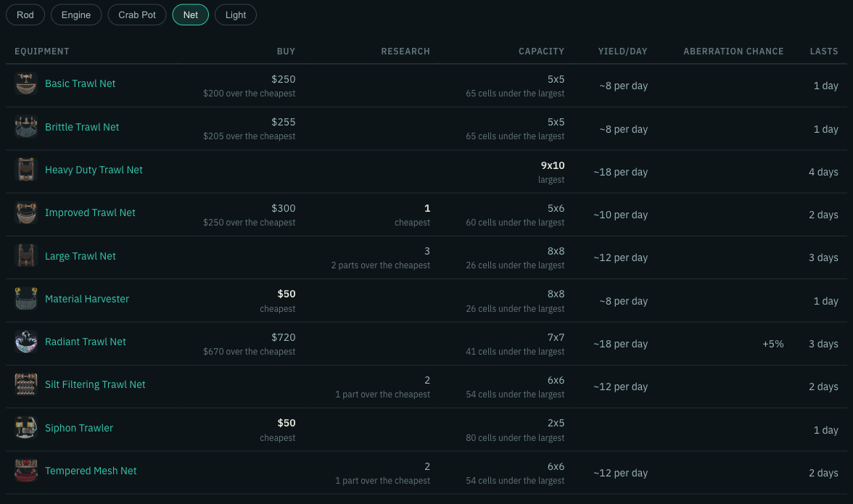853x504 pixels.
Task: Sort by the Lasts column header
Action: 824,51
